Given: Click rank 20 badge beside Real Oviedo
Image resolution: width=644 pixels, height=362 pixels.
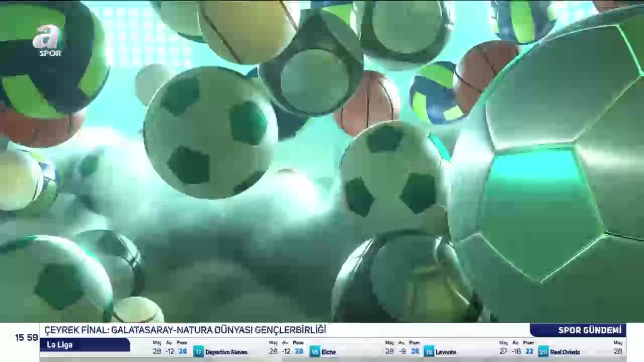Looking at the screenshot, I should [x=543, y=351].
